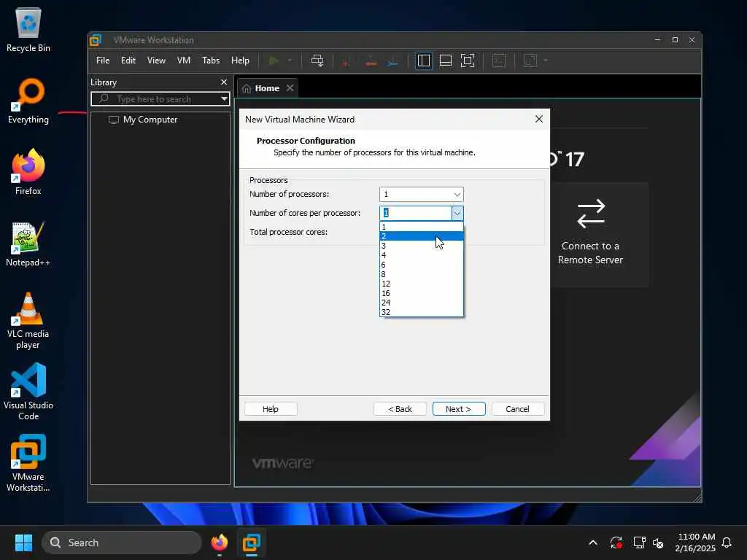Click the VLC media player desktop icon
Screen dimensions: 747x560
coord(28,321)
